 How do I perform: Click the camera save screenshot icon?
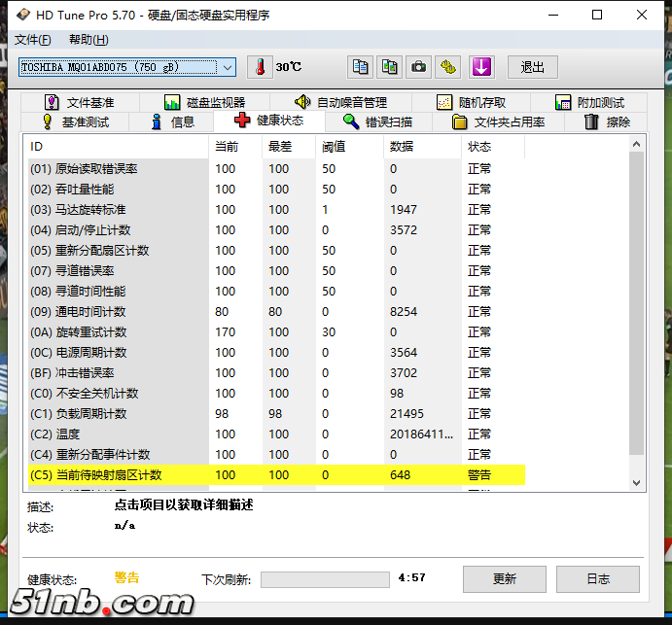coord(418,67)
